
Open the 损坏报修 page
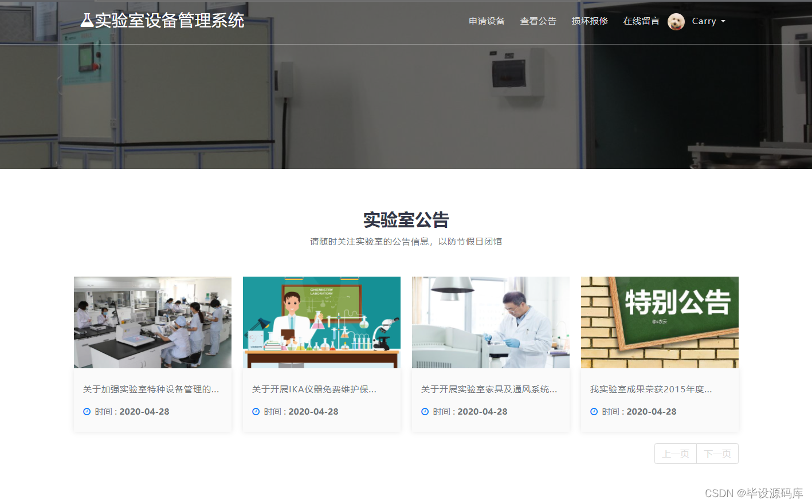pyautogui.click(x=590, y=21)
